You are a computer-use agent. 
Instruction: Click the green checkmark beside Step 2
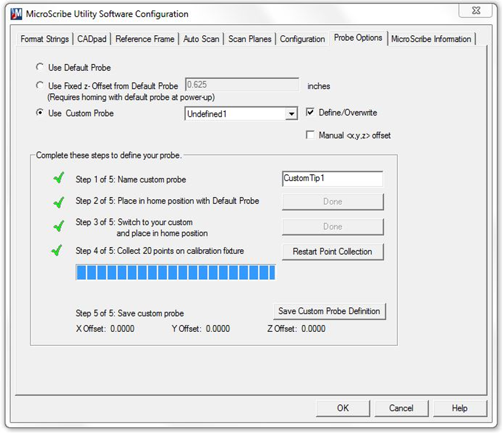click(59, 202)
